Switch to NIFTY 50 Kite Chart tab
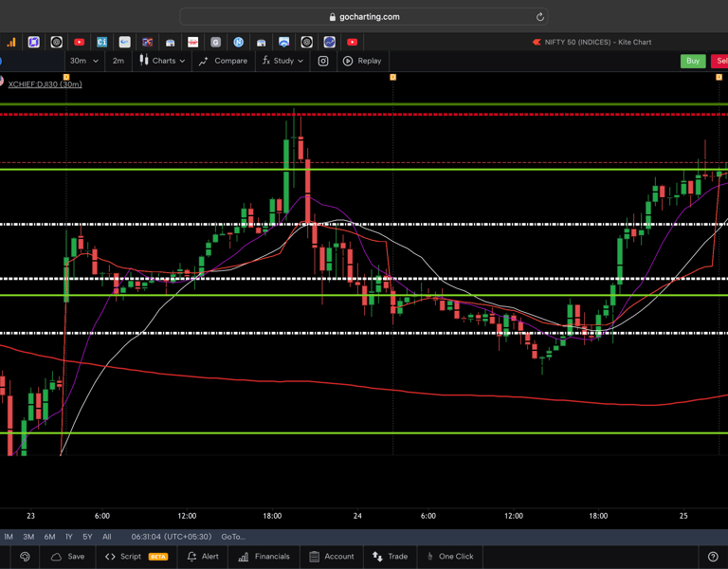Viewport: 728px width, 569px height. (591, 43)
